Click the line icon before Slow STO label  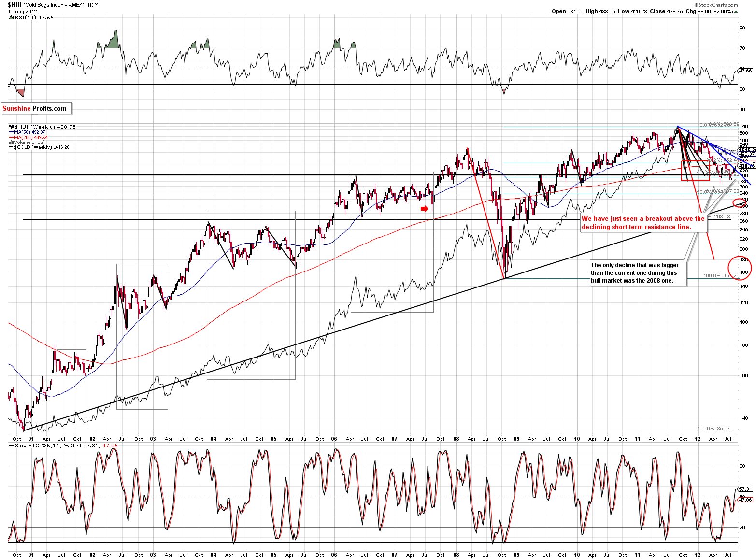coord(11,445)
